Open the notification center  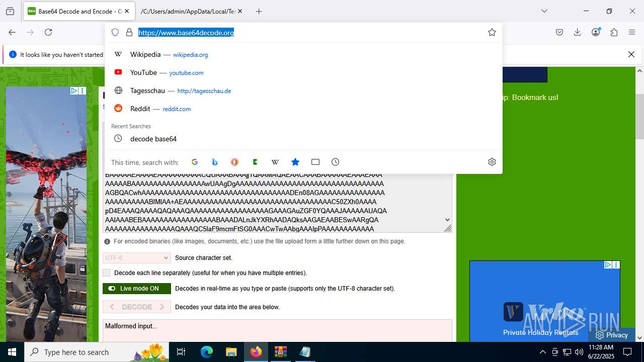(627, 352)
